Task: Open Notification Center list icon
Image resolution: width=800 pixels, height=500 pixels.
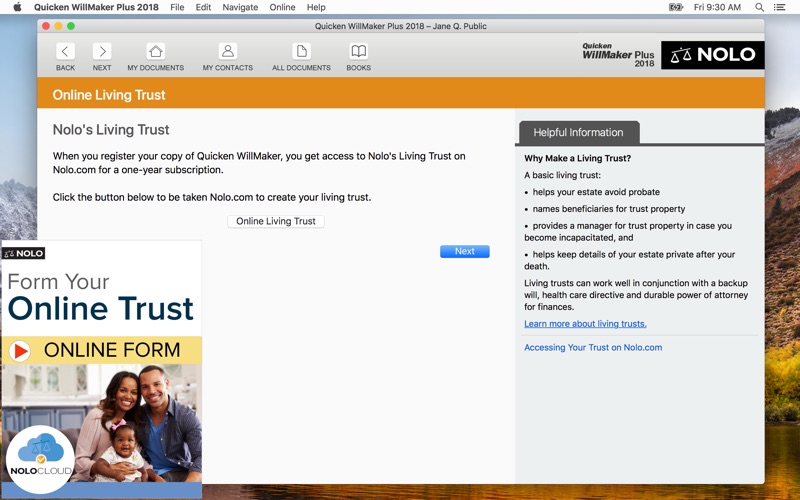Action: click(780, 7)
